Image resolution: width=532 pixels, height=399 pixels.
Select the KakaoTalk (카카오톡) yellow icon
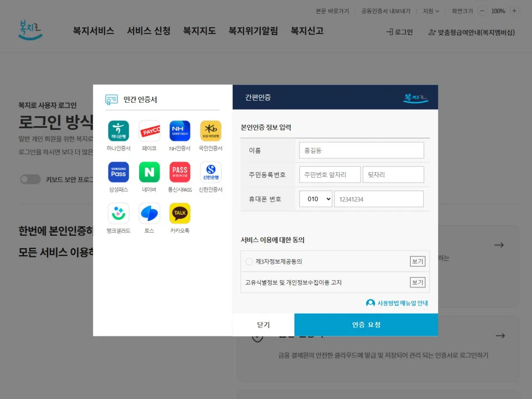[180, 213]
